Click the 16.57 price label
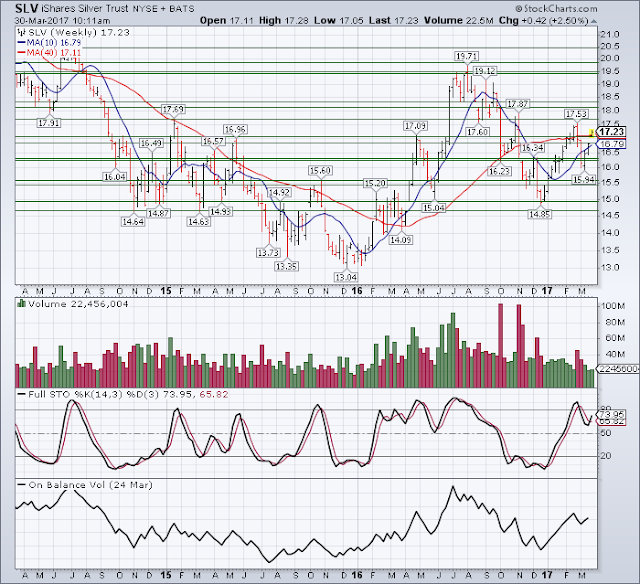640x584 pixels. click(x=213, y=141)
